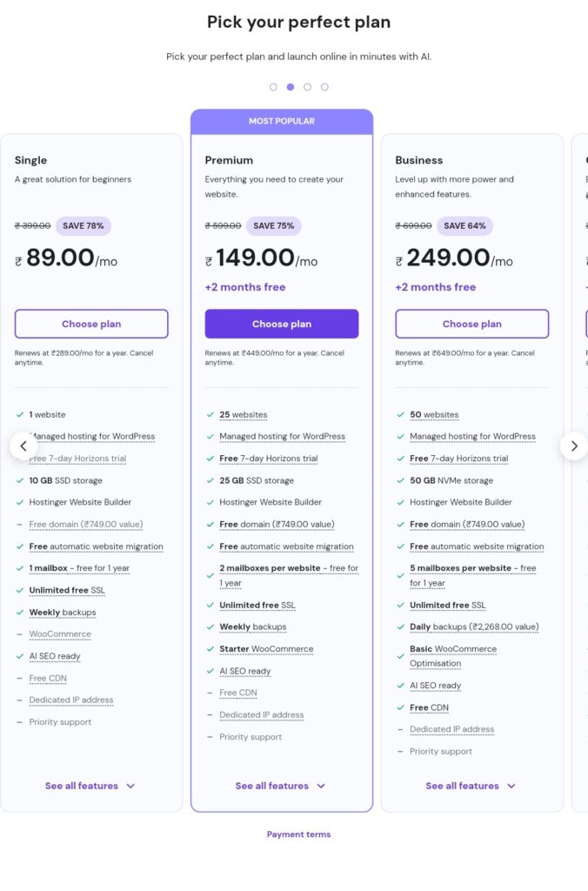Screen dimensions: 588x891
Task: Open the Payment terms link
Action: tap(299, 834)
